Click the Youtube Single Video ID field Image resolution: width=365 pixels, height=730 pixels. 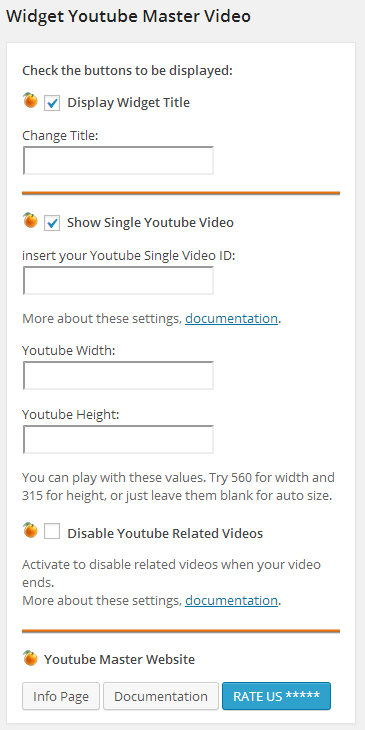118,280
